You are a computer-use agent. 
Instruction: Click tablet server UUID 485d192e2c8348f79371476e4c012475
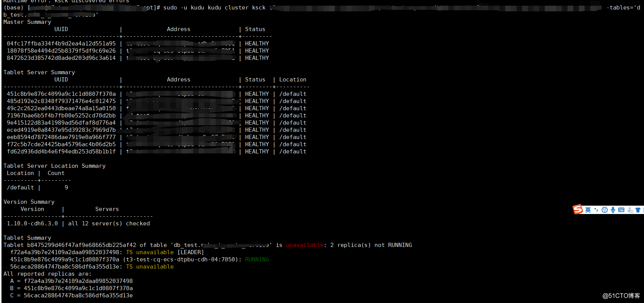tap(61, 101)
